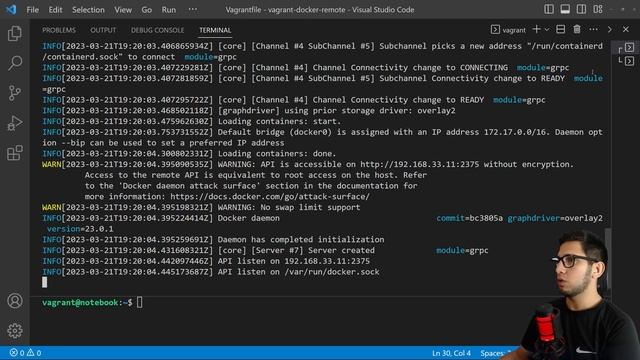Image resolution: width=640 pixels, height=360 pixels.
Task: Click the http://192.168.33.11:2375 URL in the warning
Action: pos(420,164)
